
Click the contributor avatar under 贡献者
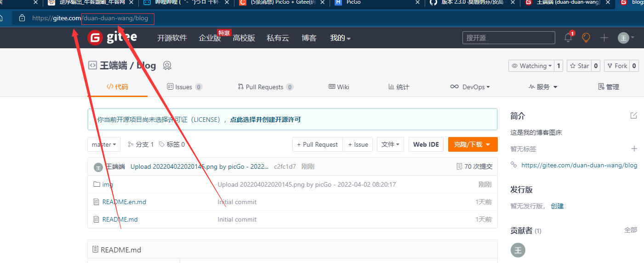click(518, 250)
